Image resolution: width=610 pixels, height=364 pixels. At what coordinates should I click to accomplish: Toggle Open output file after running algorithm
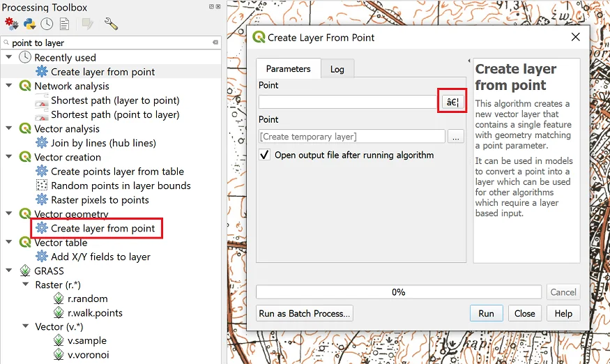(x=265, y=155)
